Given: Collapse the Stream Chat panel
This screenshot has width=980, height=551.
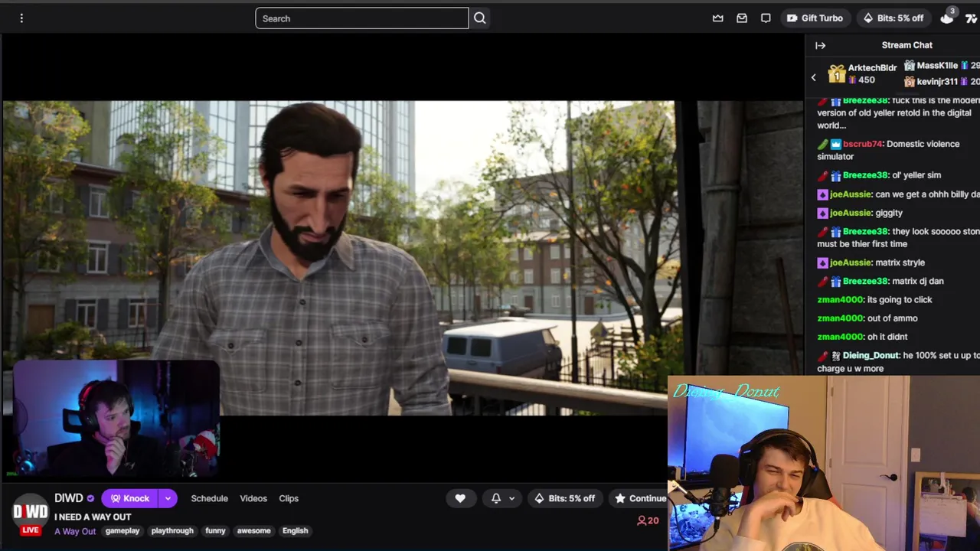Looking at the screenshot, I should (820, 45).
